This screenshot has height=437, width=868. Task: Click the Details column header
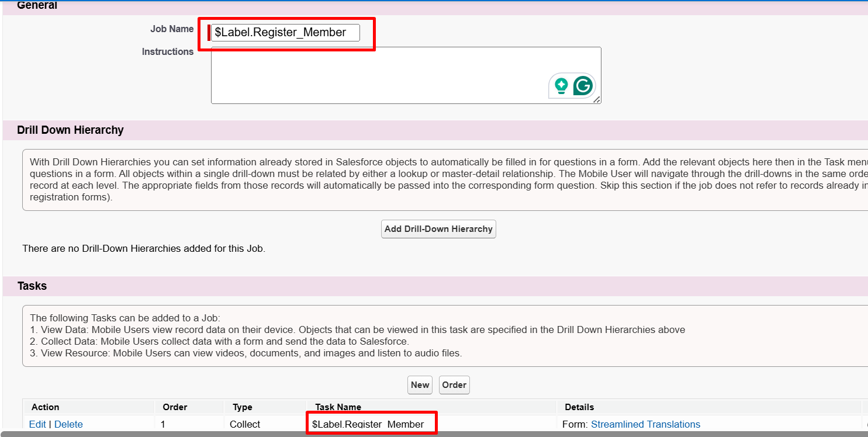click(579, 407)
